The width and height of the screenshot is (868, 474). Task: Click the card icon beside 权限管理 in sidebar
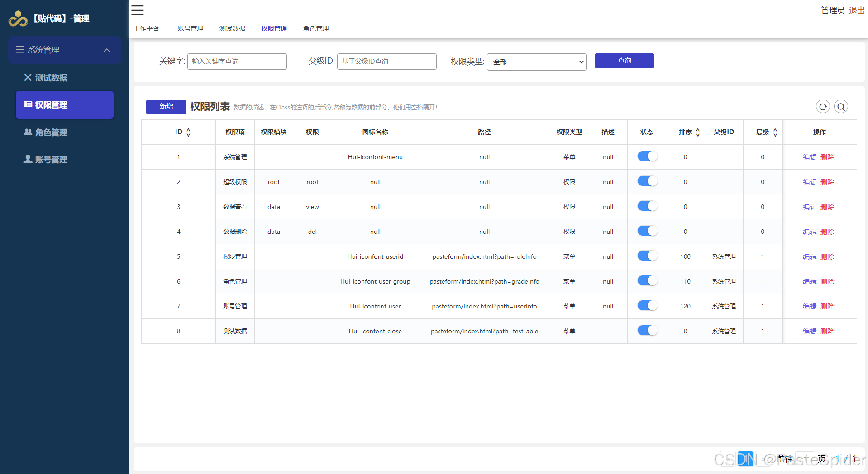click(28, 104)
